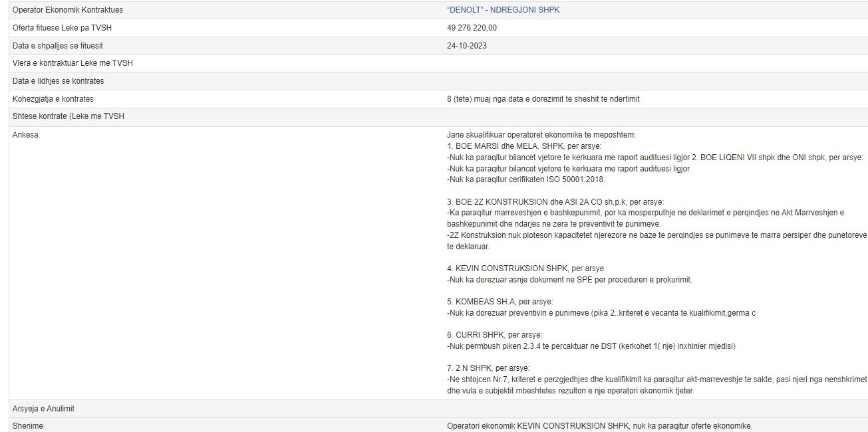
Task: Click the Operator Ekonomik Kontraktues label
Action: (68, 10)
